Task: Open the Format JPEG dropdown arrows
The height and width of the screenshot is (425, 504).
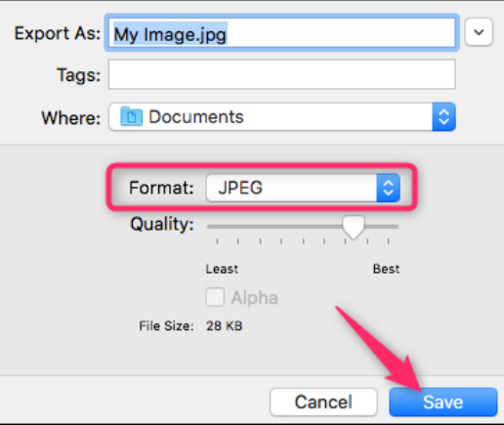Action: pyautogui.click(x=388, y=188)
